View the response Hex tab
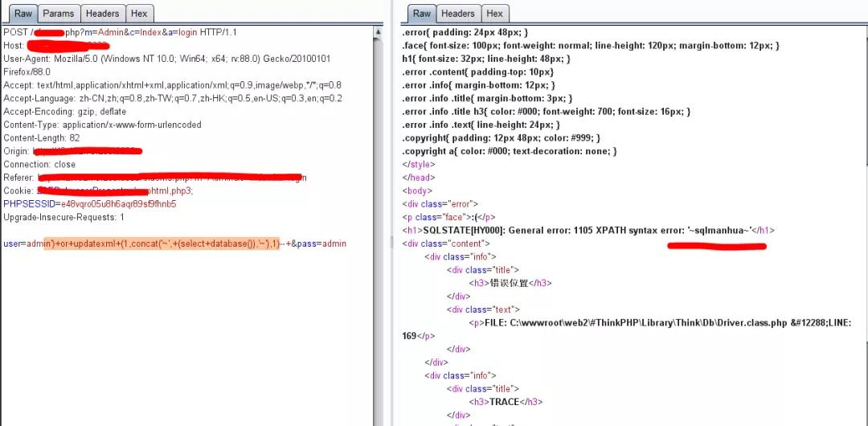Image resolution: width=868 pixels, height=426 pixels. [x=495, y=14]
